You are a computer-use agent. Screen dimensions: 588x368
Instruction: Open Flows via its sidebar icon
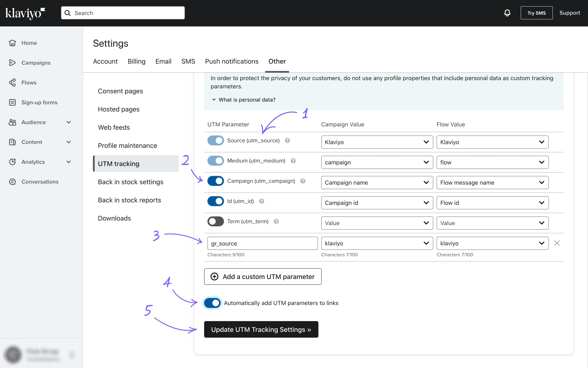(x=12, y=82)
